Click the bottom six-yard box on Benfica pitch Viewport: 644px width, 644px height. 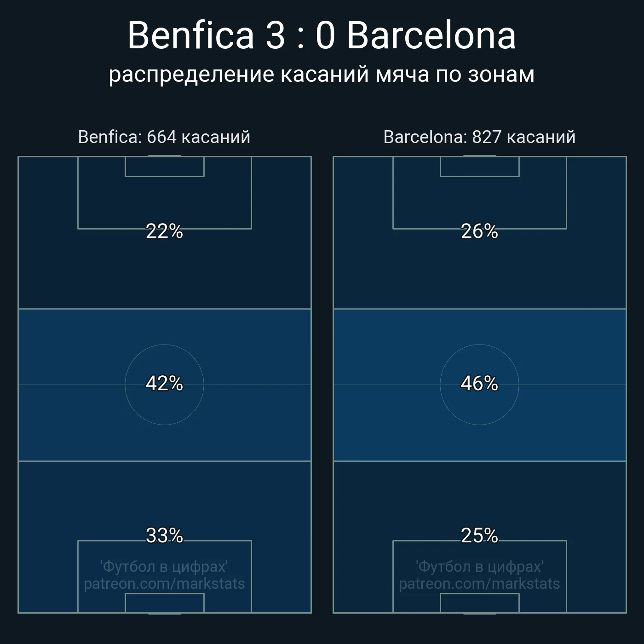coord(164,603)
